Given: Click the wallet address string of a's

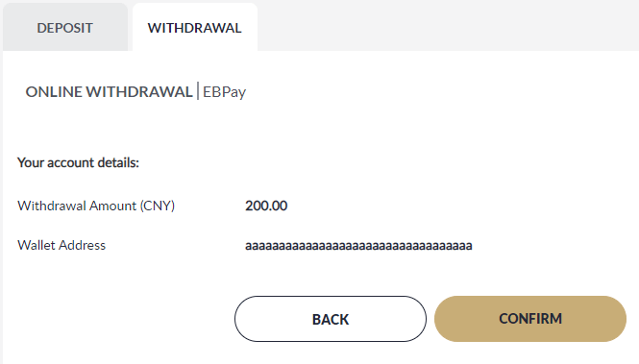Looking at the screenshot, I should (358, 246).
